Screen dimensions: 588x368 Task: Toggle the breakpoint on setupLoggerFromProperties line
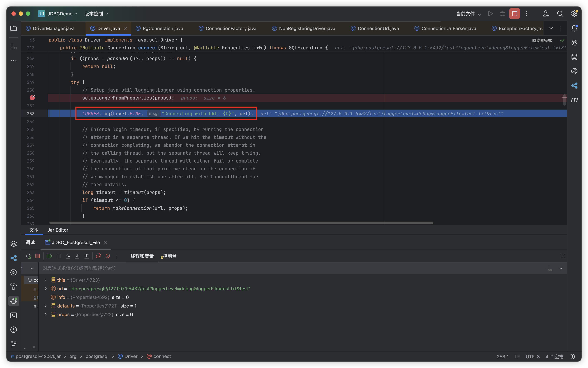coord(32,98)
